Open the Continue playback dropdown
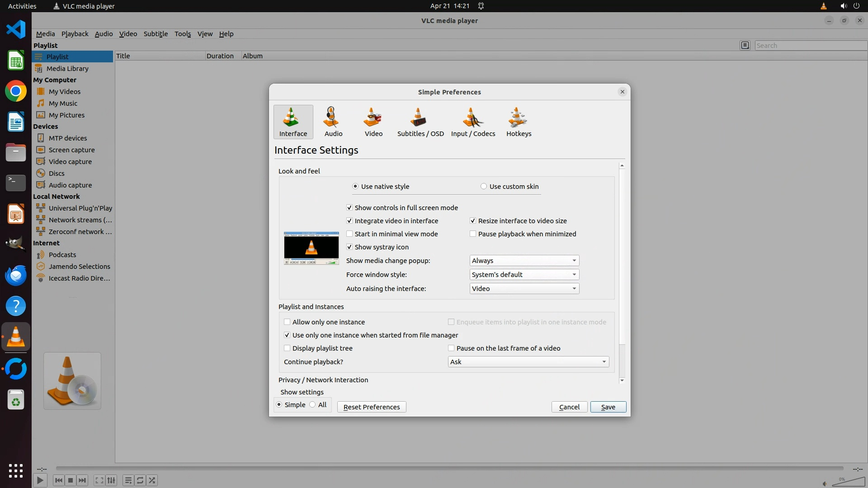This screenshot has width=868, height=488. 528,362
